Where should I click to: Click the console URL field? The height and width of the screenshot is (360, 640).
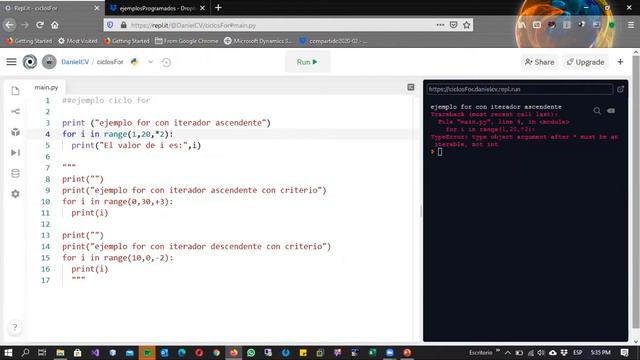[519, 89]
